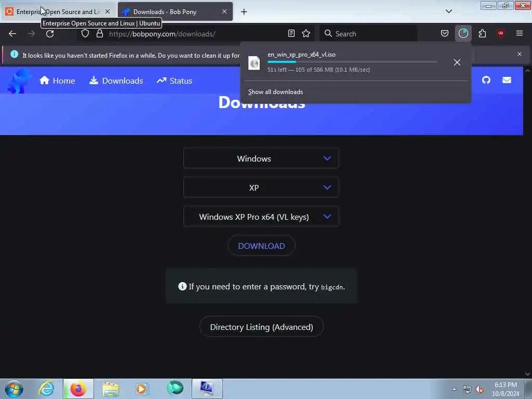Click the download progress bar

pyautogui.click(x=352, y=62)
